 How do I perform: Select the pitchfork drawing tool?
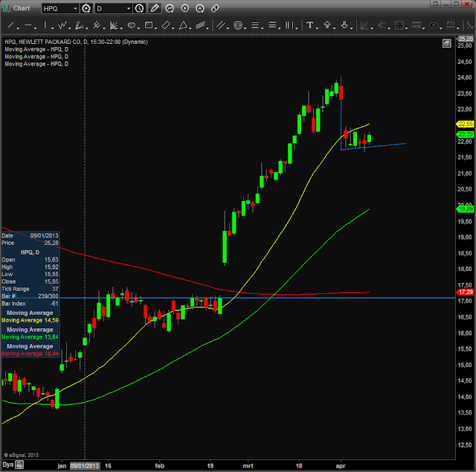97,25
